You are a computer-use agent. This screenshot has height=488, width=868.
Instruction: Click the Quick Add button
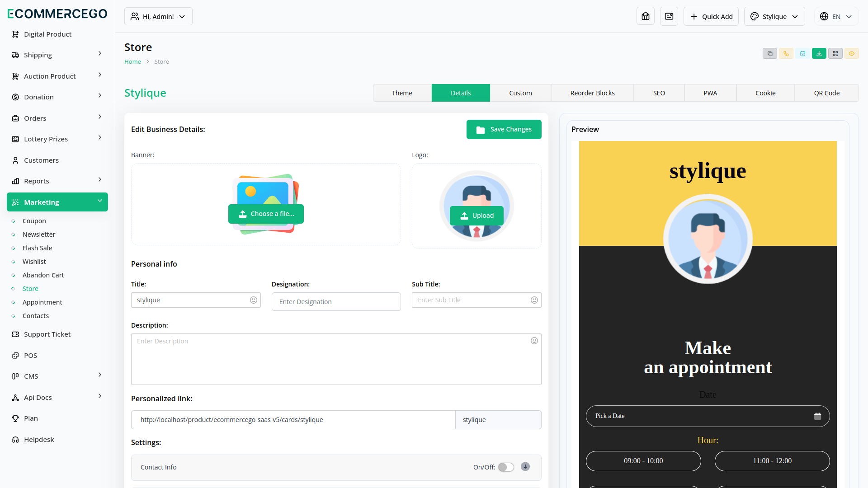pyautogui.click(x=711, y=16)
